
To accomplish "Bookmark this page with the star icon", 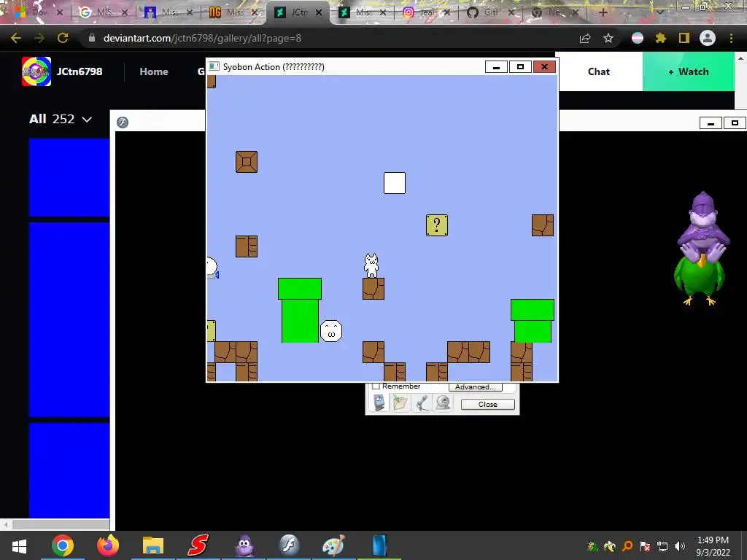I will click(x=608, y=38).
